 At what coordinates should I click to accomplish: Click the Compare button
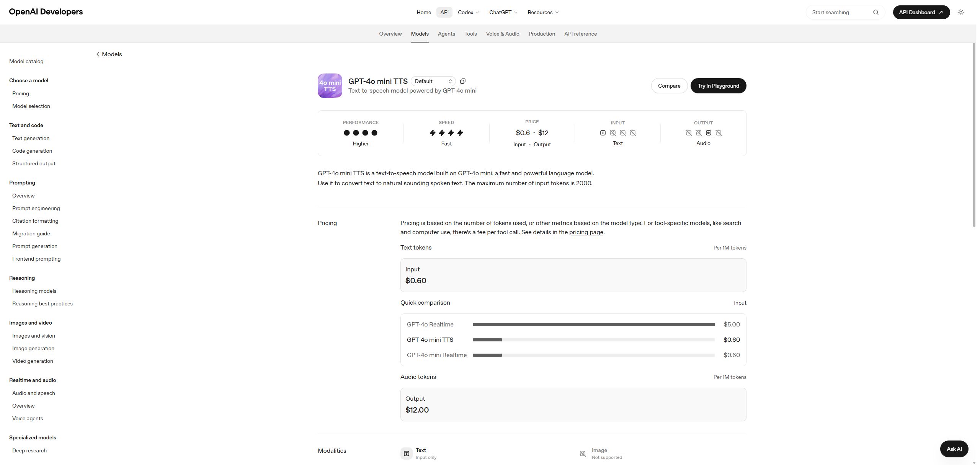pyautogui.click(x=669, y=86)
